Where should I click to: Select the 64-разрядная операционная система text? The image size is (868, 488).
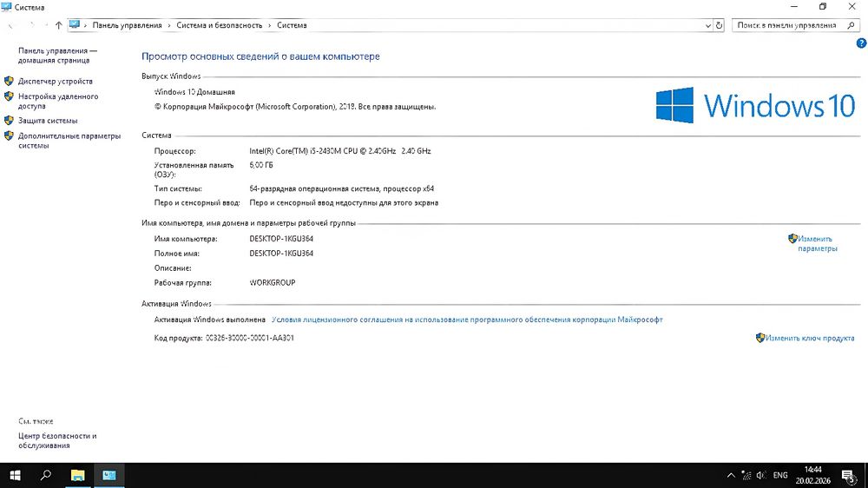[341, 189]
